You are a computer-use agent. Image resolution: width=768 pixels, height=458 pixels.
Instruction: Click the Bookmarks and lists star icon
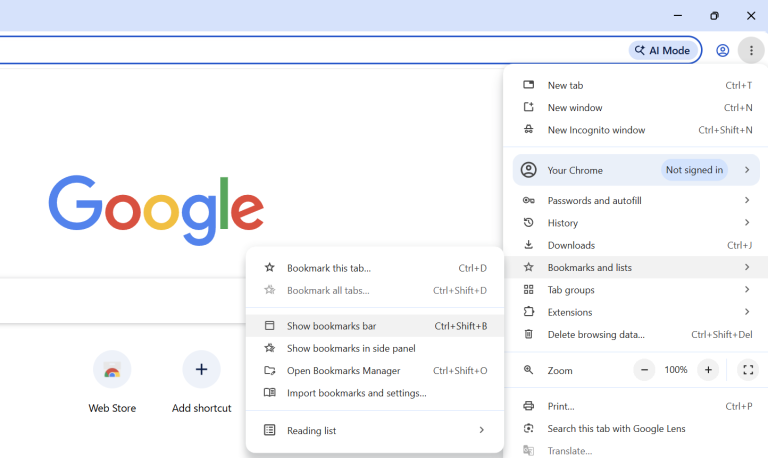528,267
